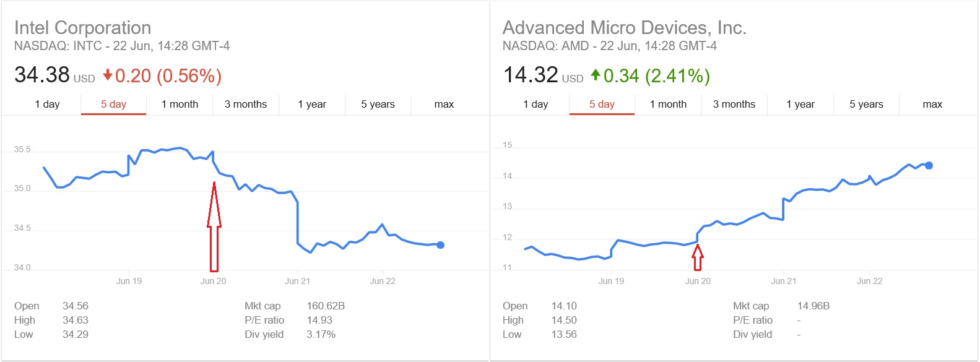980x362 pixels.
Task: Show AMD's 1 year chart
Action: [800, 104]
